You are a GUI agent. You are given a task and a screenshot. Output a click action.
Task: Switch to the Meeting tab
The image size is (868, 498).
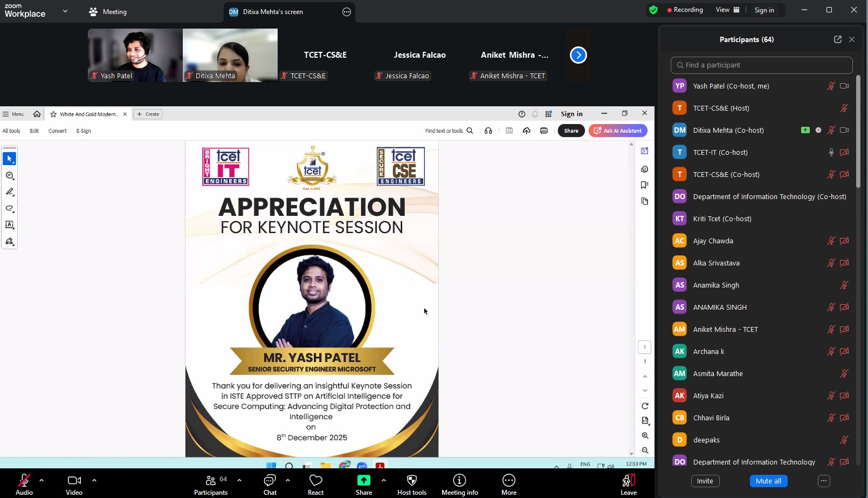pyautogui.click(x=108, y=11)
